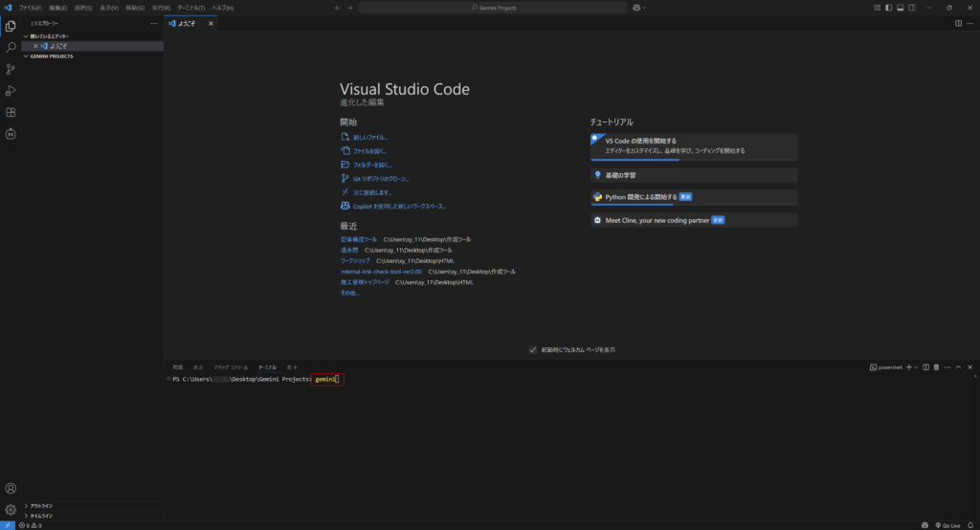Toggle the bottom panel layout button
The image size is (980, 530).
[900, 8]
